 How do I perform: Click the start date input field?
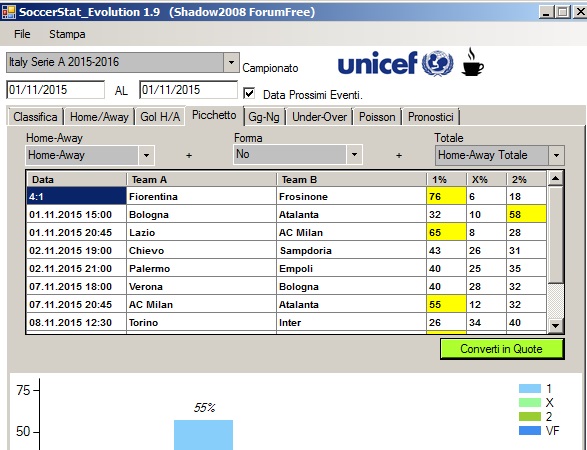coord(55,90)
